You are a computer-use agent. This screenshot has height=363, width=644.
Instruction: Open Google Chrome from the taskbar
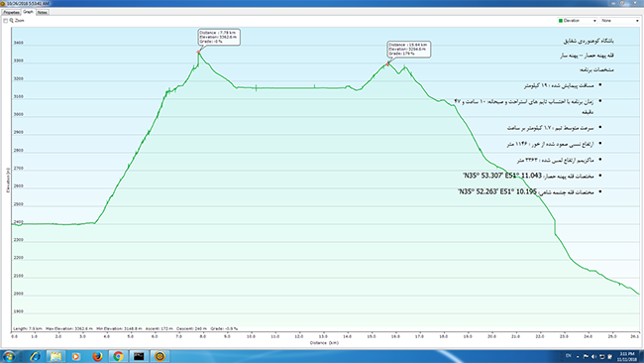tap(118, 356)
